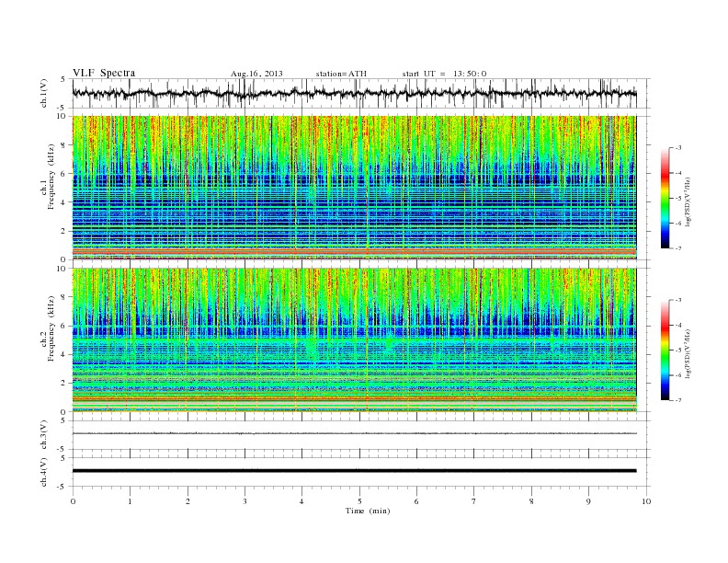This screenshot has height=563, width=728.
Task: Click the "4" minute tick on time axis
Action: point(301,501)
